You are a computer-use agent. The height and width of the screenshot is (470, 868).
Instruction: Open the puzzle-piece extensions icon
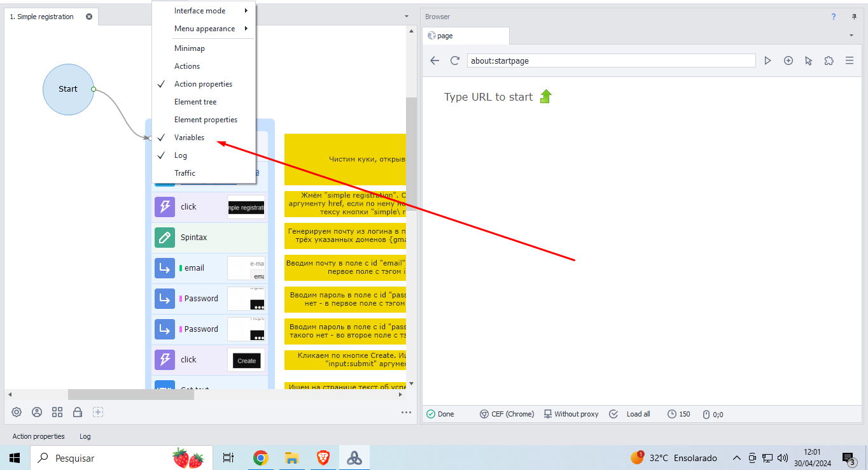(x=829, y=61)
